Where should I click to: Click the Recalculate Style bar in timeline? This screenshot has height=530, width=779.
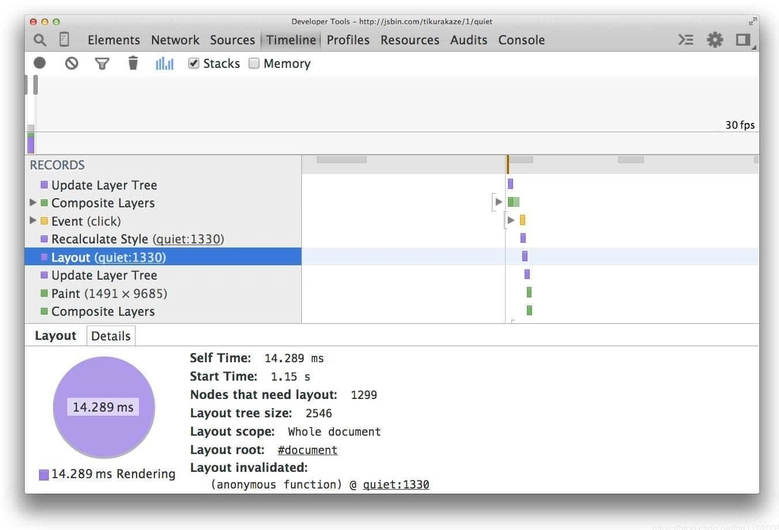point(523,238)
